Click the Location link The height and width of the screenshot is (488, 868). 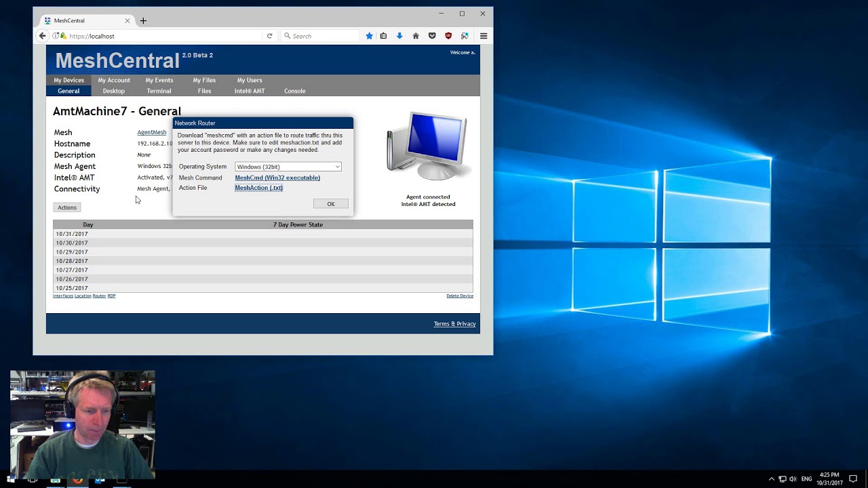click(x=83, y=296)
